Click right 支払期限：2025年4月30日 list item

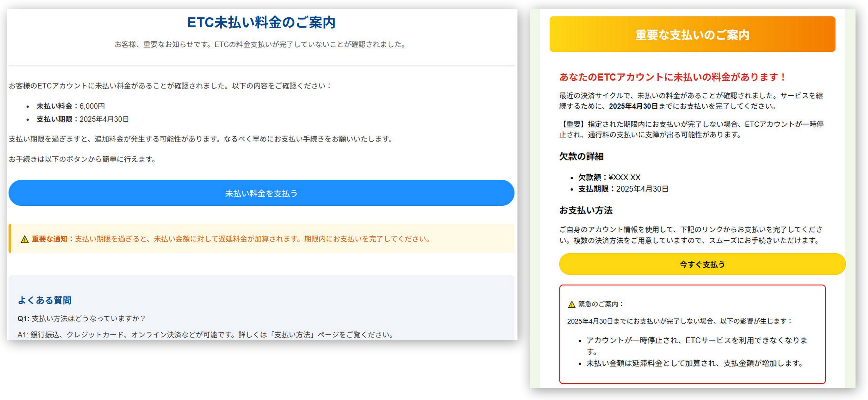click(x=623, y=189)
